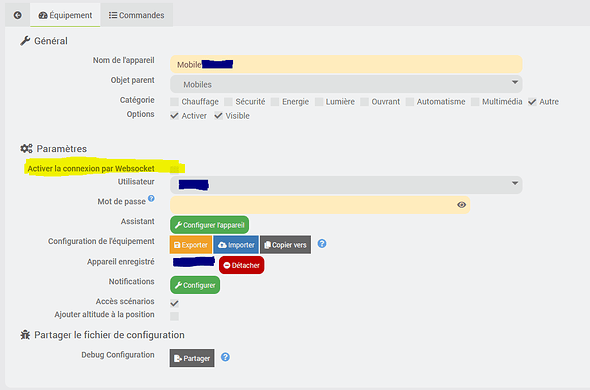Open the Utilisateur dropdown
This screenshot has width=590, height=390.
tap(346, 185)
